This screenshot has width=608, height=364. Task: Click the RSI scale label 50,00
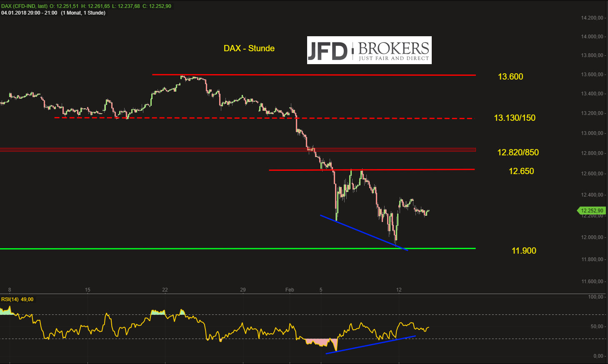[597, 327]
